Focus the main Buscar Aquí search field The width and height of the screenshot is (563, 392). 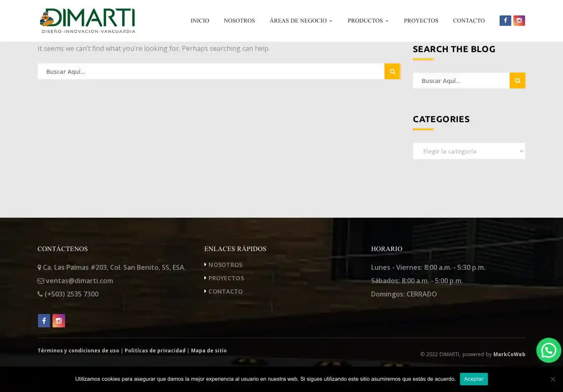coord(211,71)
